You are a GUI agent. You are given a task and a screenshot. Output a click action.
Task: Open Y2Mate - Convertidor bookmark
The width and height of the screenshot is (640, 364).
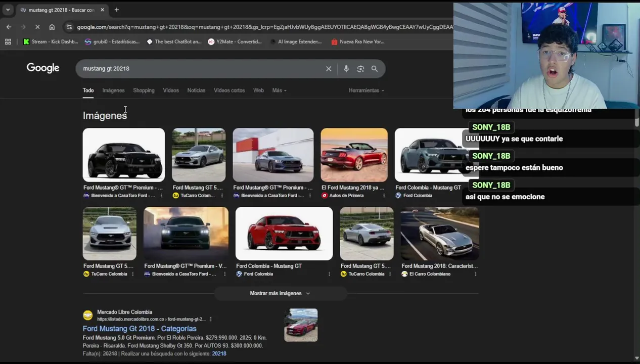[x=235, y=41]
